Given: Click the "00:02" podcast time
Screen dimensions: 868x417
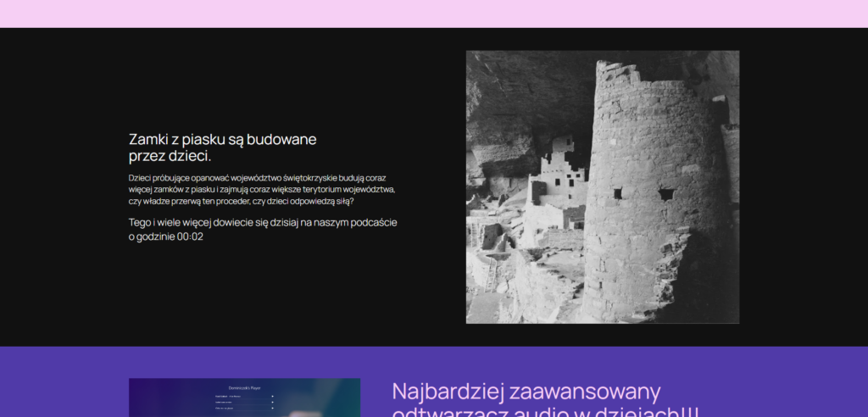Looking at the screenshot, I should point(190,237).
